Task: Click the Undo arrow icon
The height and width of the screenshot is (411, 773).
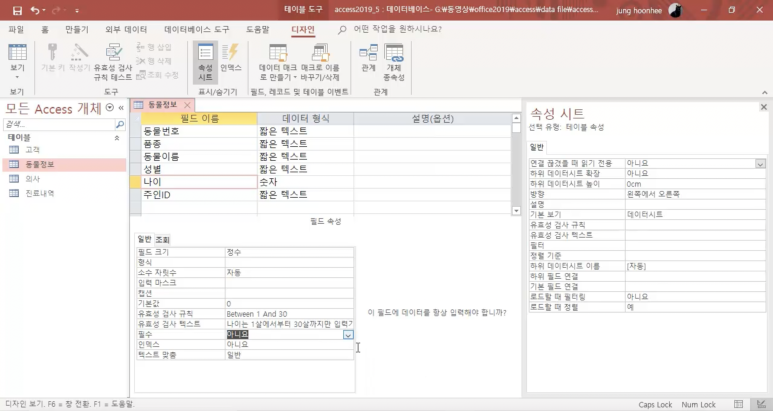Action: pyautogui.click(x=35, y=10)
